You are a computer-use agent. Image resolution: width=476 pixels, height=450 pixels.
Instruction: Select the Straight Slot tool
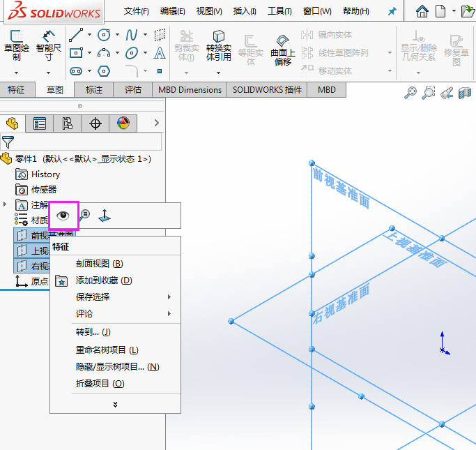[76, 71]
